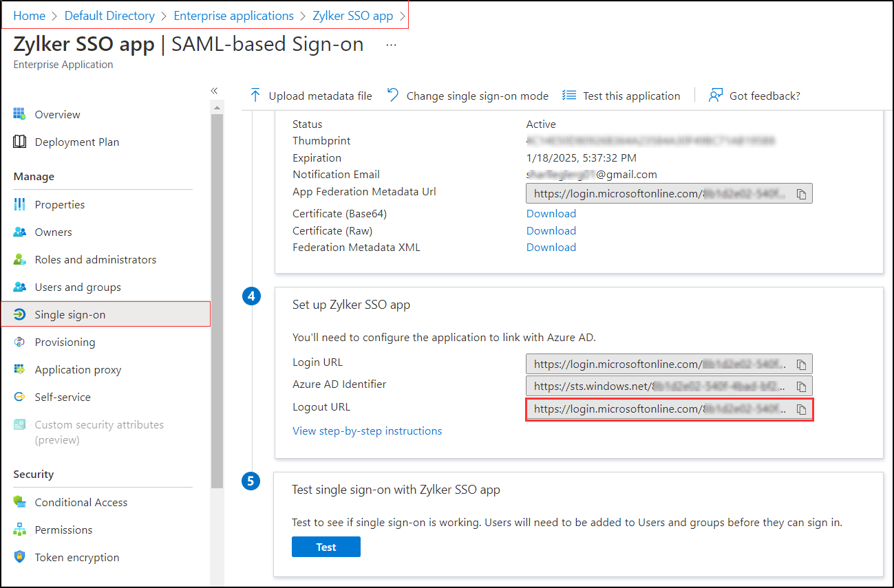Click the Overview sidebar icon
The image size is (894, 588).
tap(20, 114)
